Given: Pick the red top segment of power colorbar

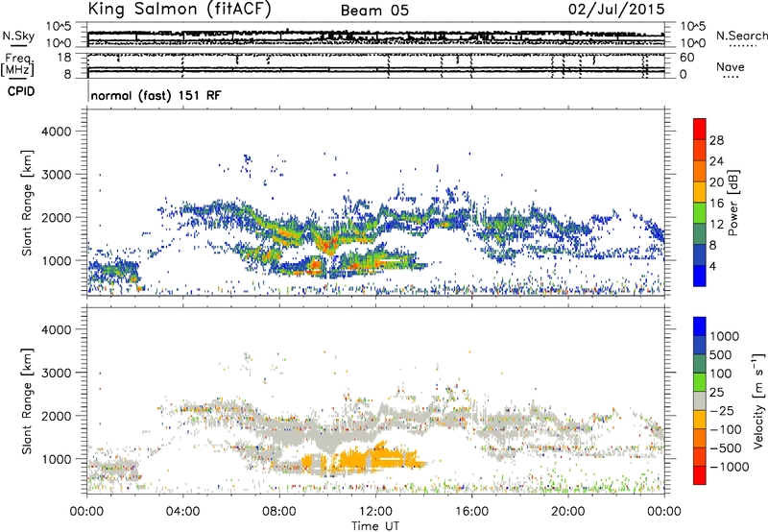Looking at the screenshot, I should [x=700, y=129].
